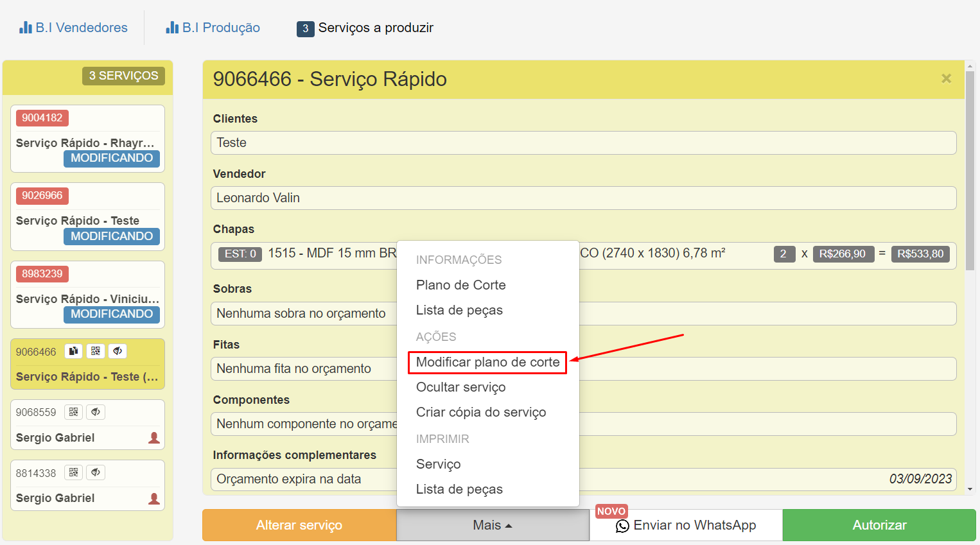Screen dimensions: 980x545
Task: Toggle the hide eye icon on service 9068559
Action: (96, 412)
